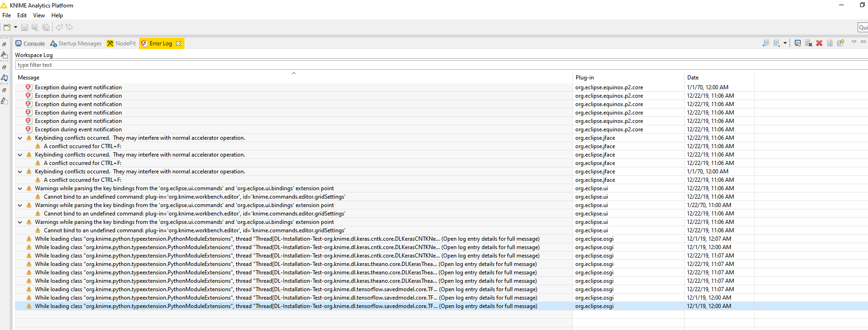
Task: Click the Restore Log icon
Action: point(840,43)
